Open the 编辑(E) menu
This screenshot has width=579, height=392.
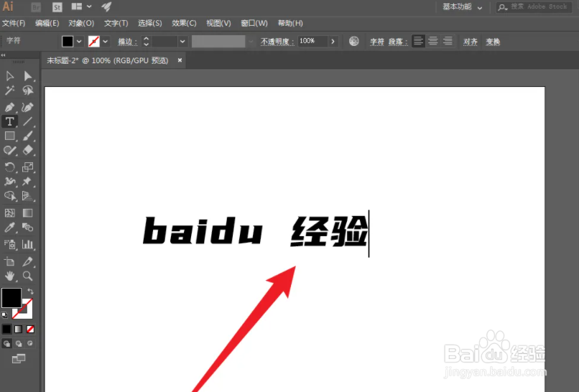47,23
